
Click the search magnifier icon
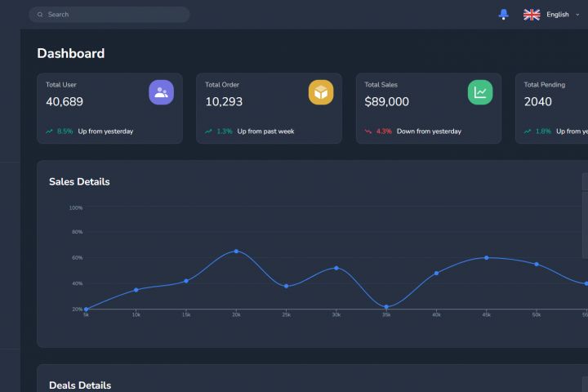[x=40, y=15]
